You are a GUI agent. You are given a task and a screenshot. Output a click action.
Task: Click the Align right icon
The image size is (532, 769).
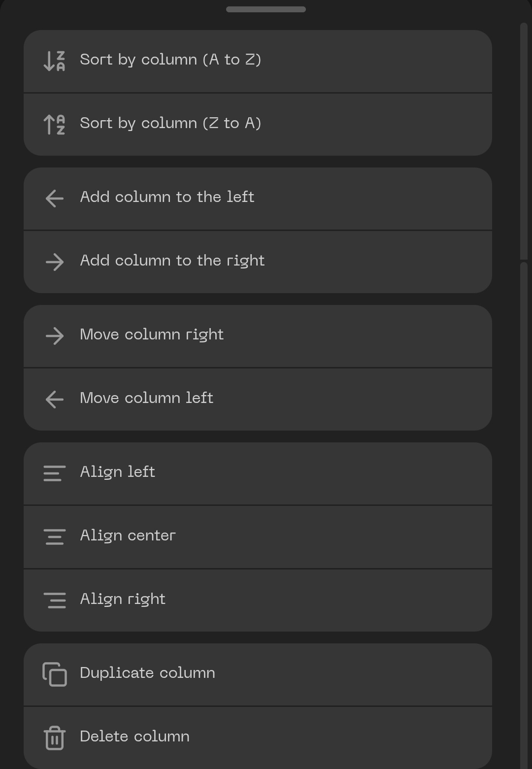(x=54, y=601)
